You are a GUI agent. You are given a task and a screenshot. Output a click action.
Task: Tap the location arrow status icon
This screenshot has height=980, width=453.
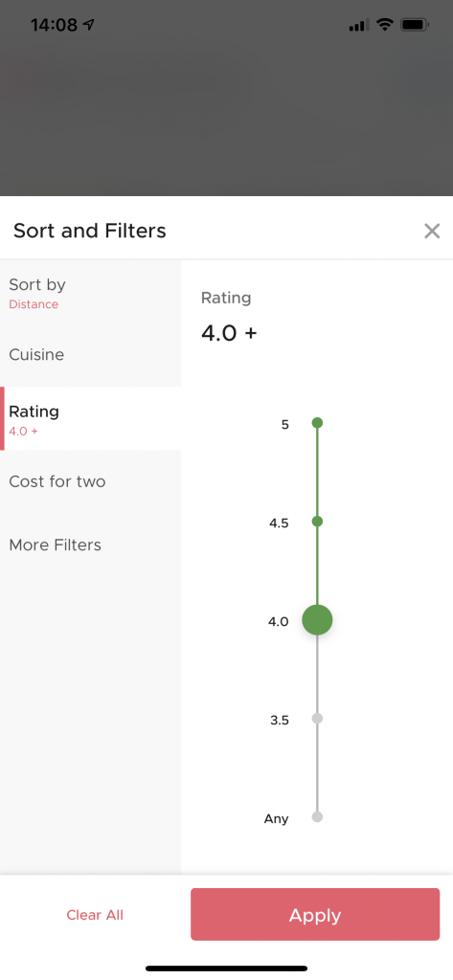[x=89, y=25]
